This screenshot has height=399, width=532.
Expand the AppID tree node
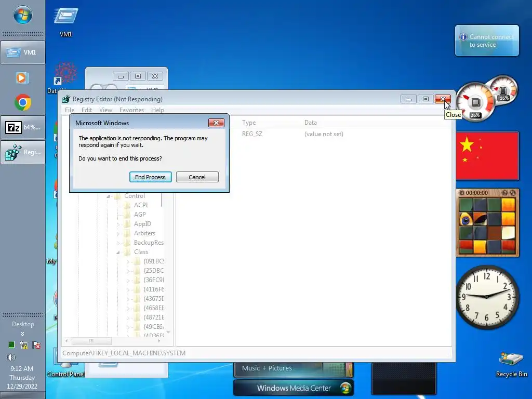pyautogui.click(x=118, y=224)
